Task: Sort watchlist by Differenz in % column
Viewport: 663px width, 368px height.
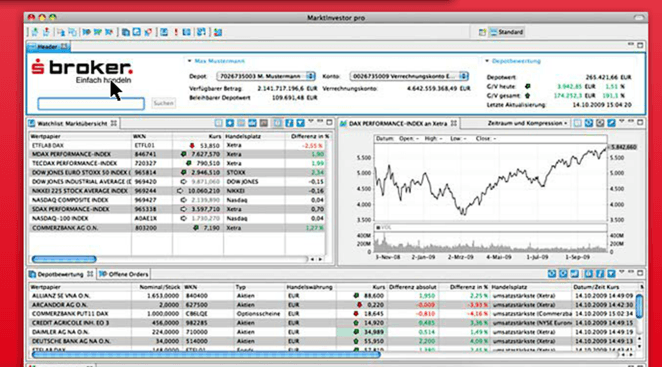Action: pyautogui.click(x=307, y=136)
